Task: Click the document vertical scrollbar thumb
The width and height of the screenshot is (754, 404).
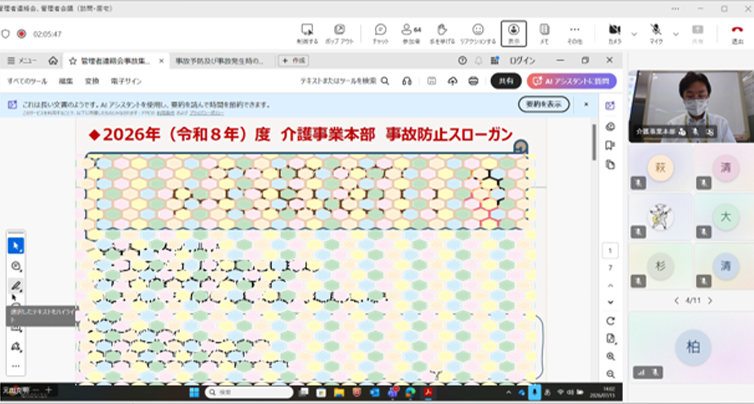Action: click(594, 142)
